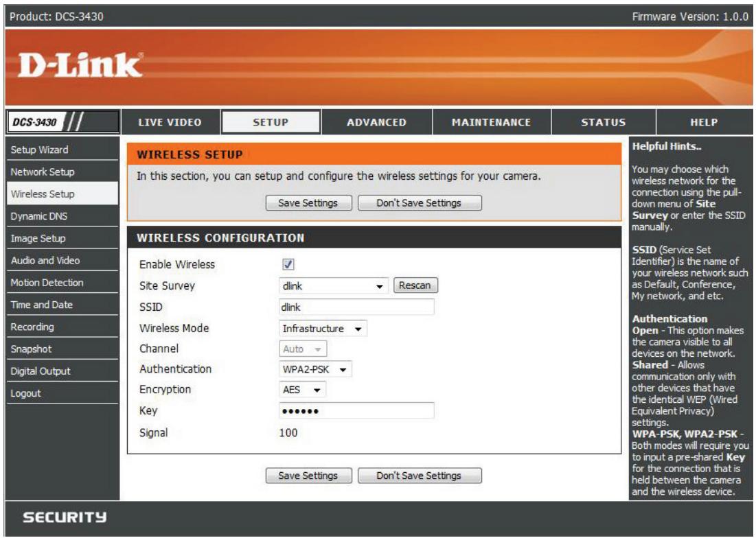Screen dimensions: 756x538
Task: Click top Save Settings button
Action: tap(308, 202)
